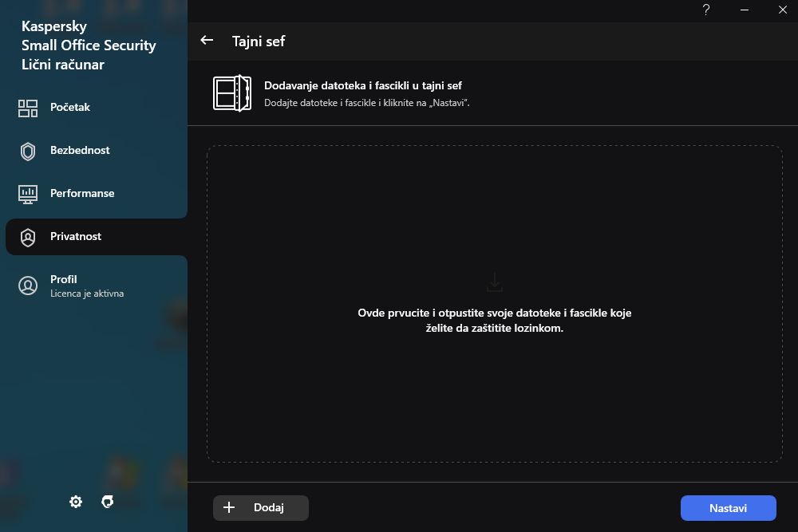Viewport: 798px width, 532px height.
Task: Click 'Ovde prvucite i otpustite' drop zone text
Action: (495, 321)
